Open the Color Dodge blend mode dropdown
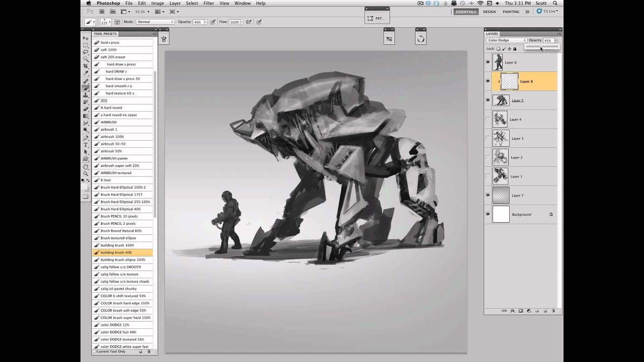Screen dimensions: 644x362 pyautogui.click(x=507, y=40)
